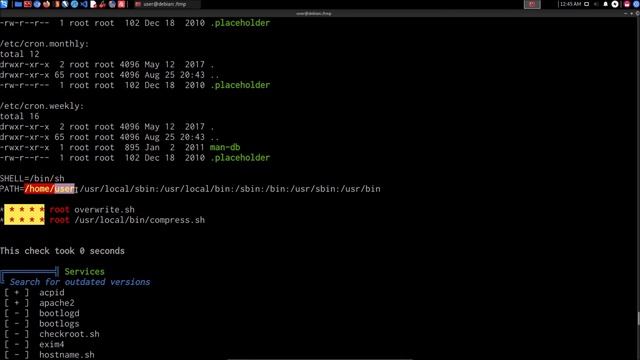Click .placeholder under cron.monthly listing
Image resolution: width=640 pixels, height=360 pixels.
tap(240, 85)
